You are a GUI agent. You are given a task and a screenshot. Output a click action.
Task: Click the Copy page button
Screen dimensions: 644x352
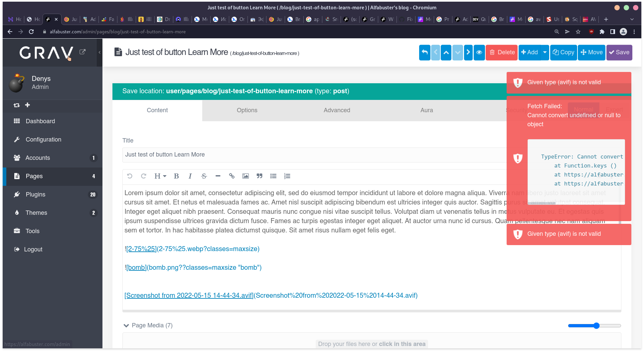point(563,52)
